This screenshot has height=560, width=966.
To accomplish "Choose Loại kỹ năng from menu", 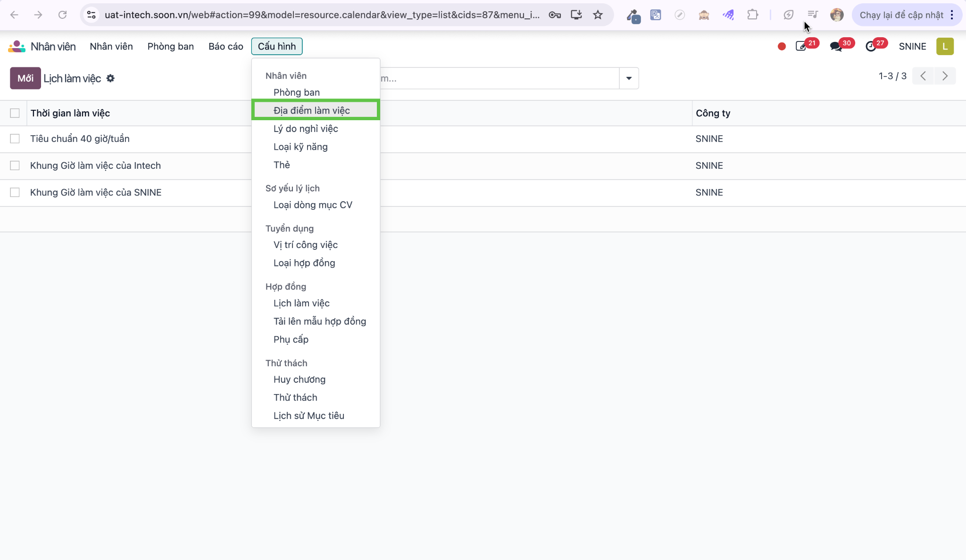I will click(316, 147).
